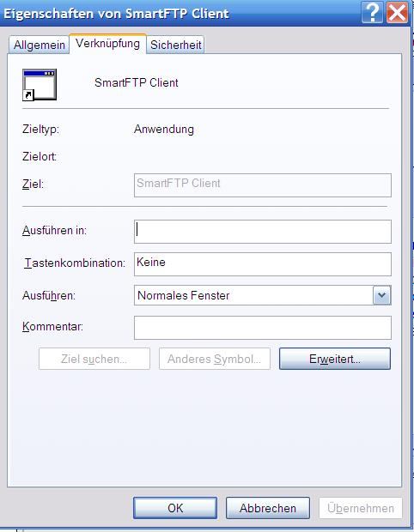
Task: Click the Kommentar: label text
Action: tap(52, 326)
